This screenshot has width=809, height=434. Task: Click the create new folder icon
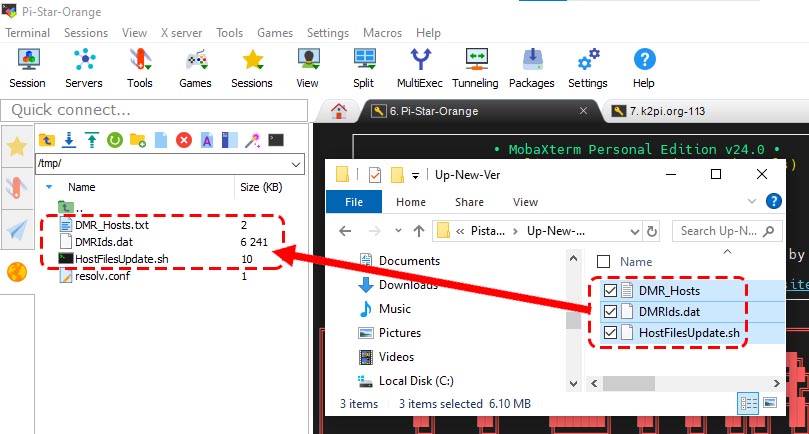pos(137,139)
